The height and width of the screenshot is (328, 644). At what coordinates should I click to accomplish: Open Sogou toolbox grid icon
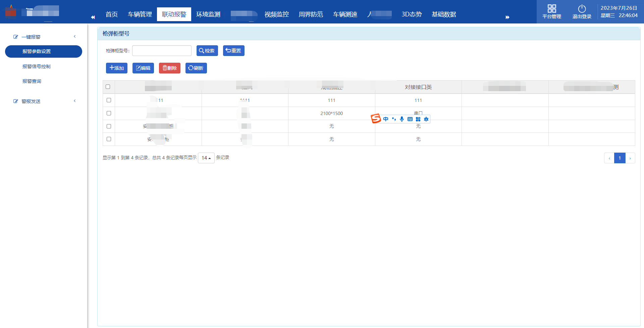point(418,119)
